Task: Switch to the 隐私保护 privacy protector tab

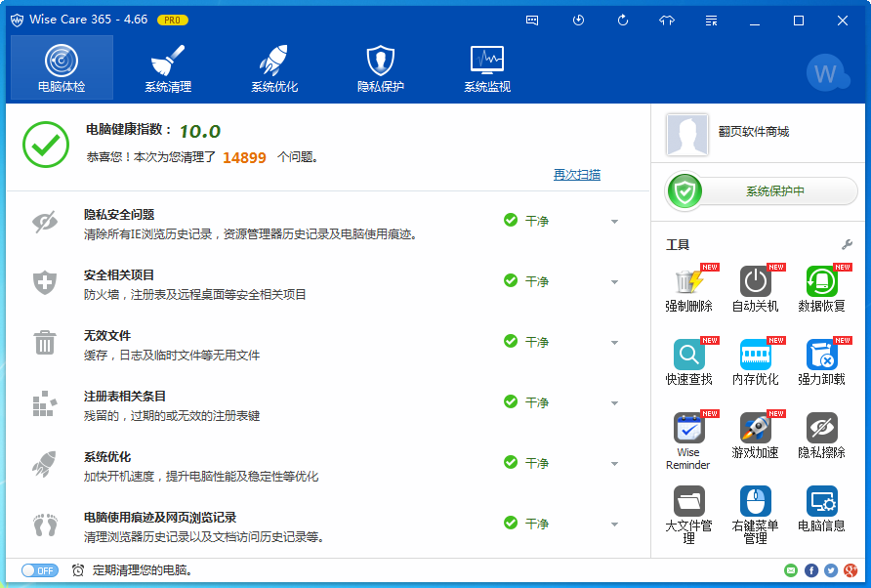Action: pos(381,67)
